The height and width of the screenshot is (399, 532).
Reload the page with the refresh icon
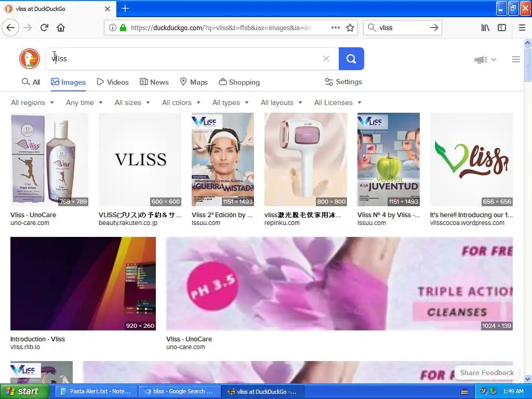tap(44, 28)
